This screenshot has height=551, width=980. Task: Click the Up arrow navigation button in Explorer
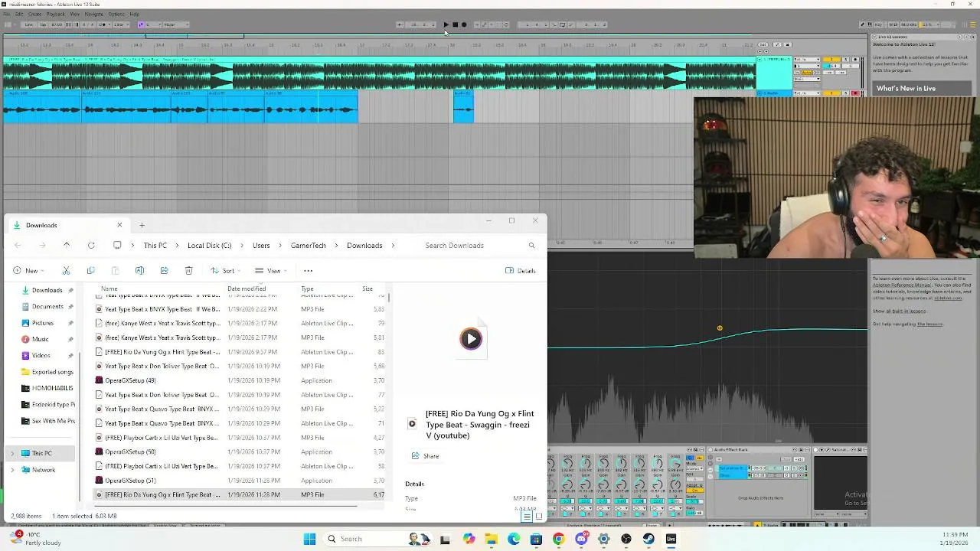tap(67, 245)
